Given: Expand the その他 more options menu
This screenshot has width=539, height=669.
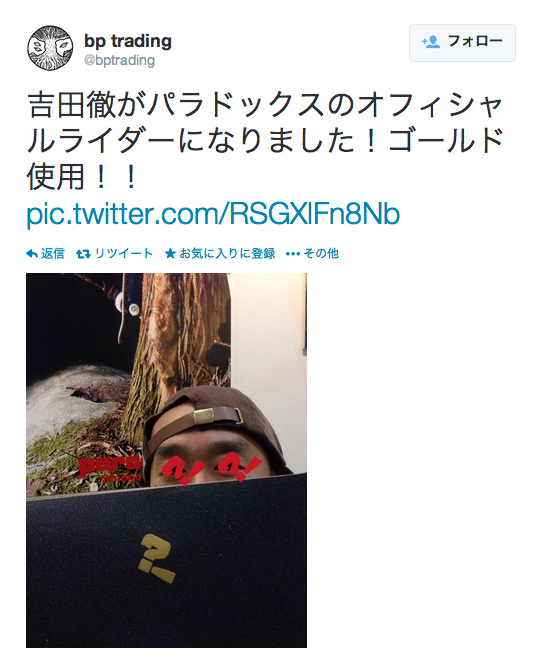Looking at the screenshot, I should point(321,254).
